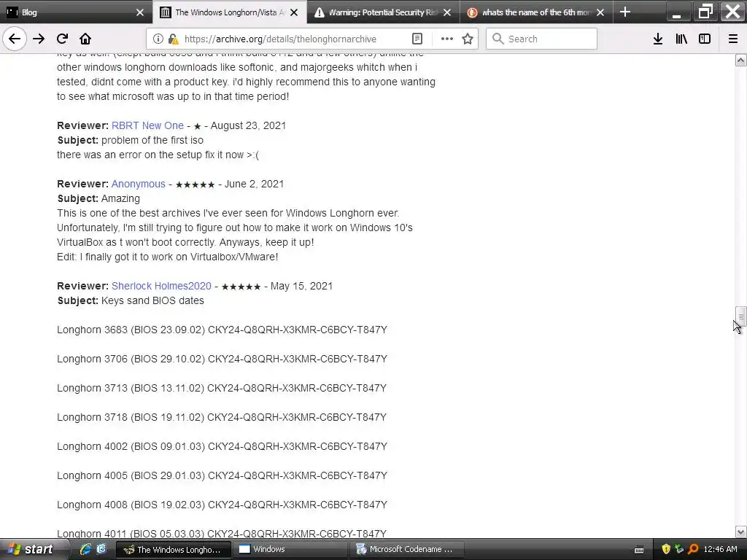Viewport: 747px width, 560px height.
Task: Click the orange magnifier tray icon
Action: click(693, 550)
